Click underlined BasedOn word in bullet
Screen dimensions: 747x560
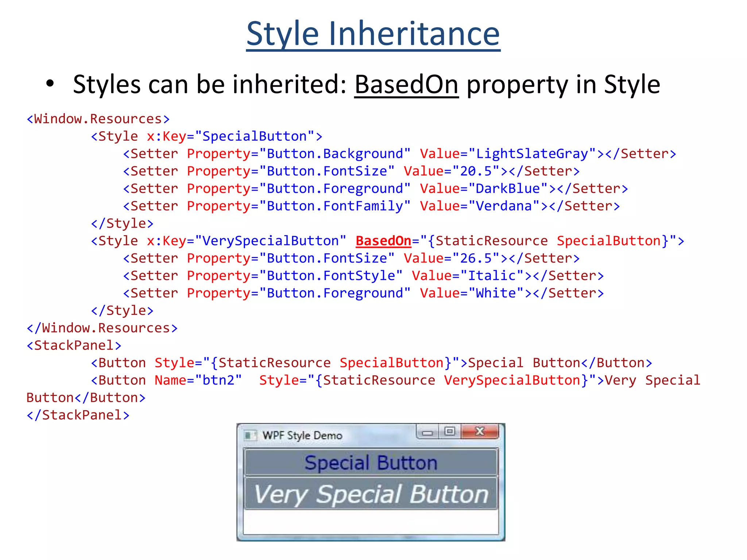(406, 85)
